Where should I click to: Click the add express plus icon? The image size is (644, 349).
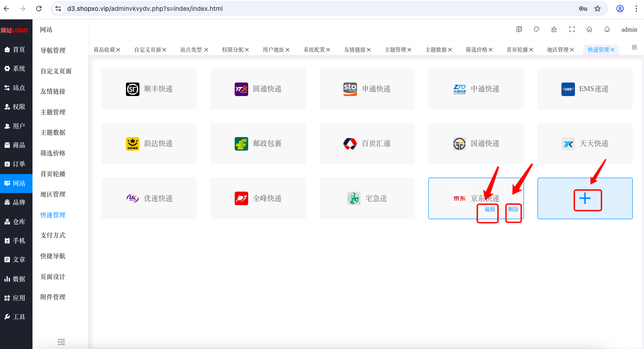coord(585,198)
